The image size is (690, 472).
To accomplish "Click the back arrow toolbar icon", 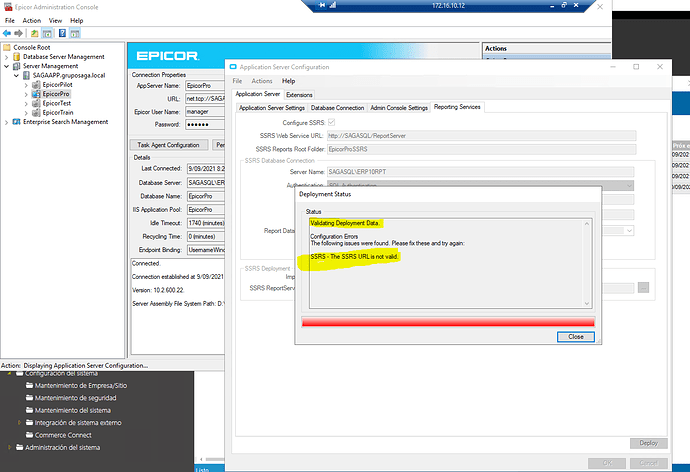I will (x=7, y=33).
